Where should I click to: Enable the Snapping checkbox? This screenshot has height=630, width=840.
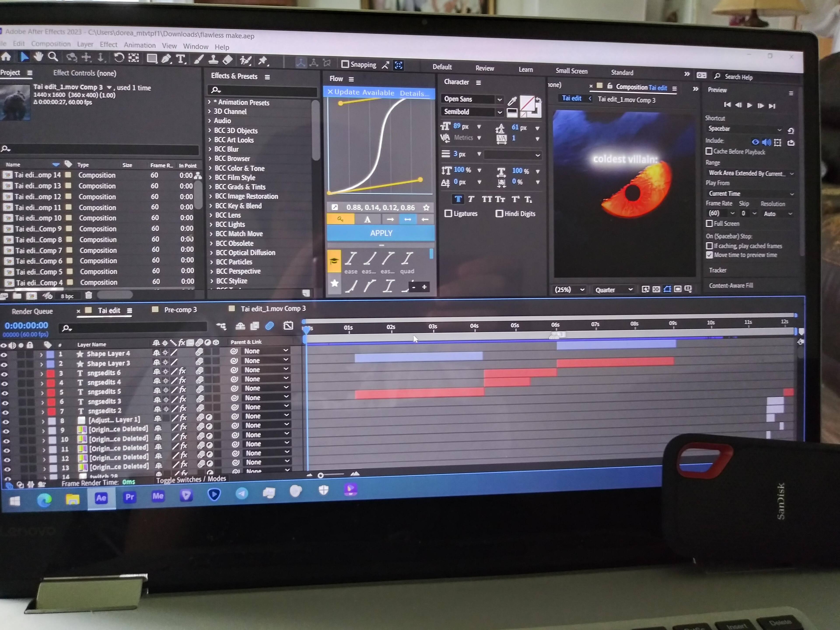point(345,64)
